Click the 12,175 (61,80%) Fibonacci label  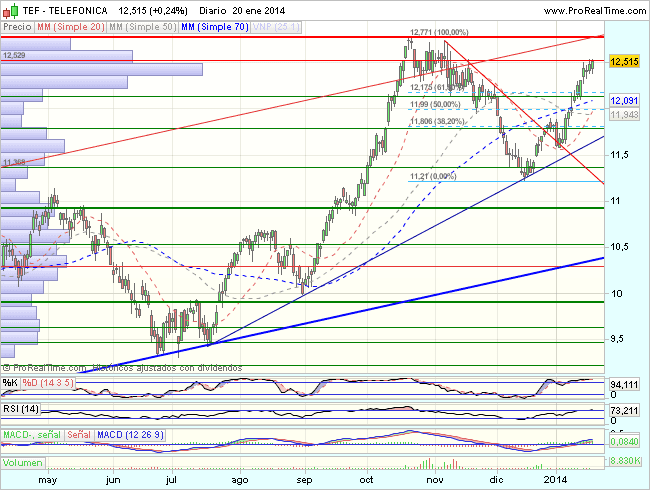(435, 87)
